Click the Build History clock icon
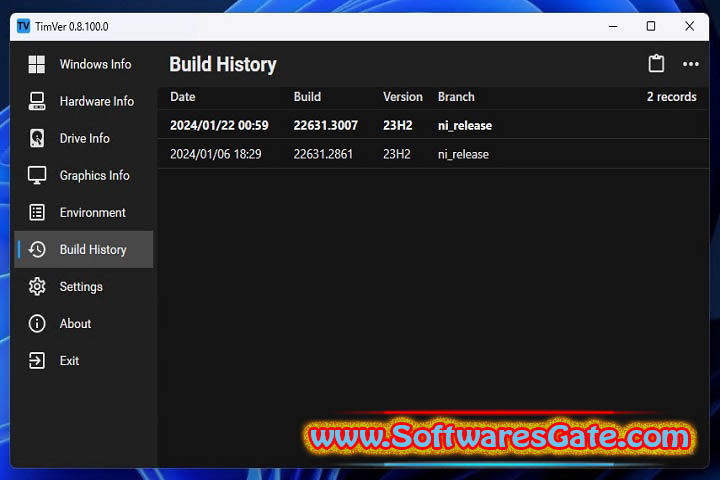 click(x=37, y=249)
